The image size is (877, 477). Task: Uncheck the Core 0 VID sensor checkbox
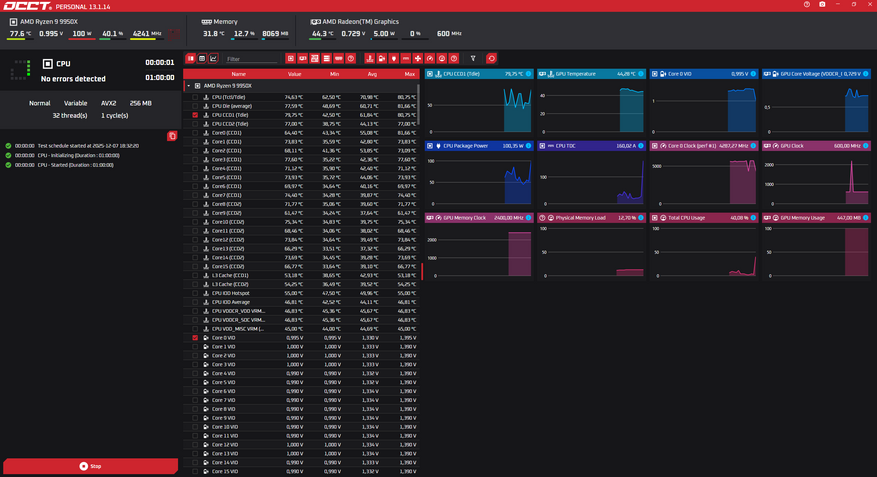195,338
